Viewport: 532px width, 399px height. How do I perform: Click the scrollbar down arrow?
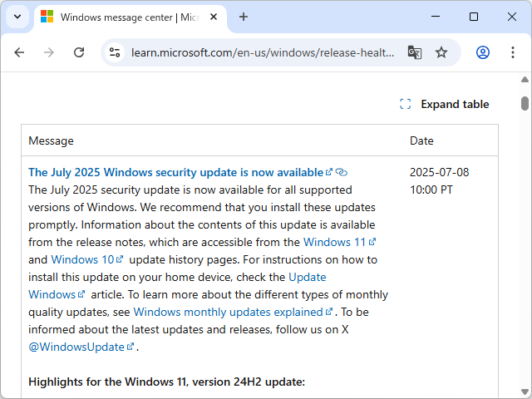pyautogui.click(x=525, y=392)
